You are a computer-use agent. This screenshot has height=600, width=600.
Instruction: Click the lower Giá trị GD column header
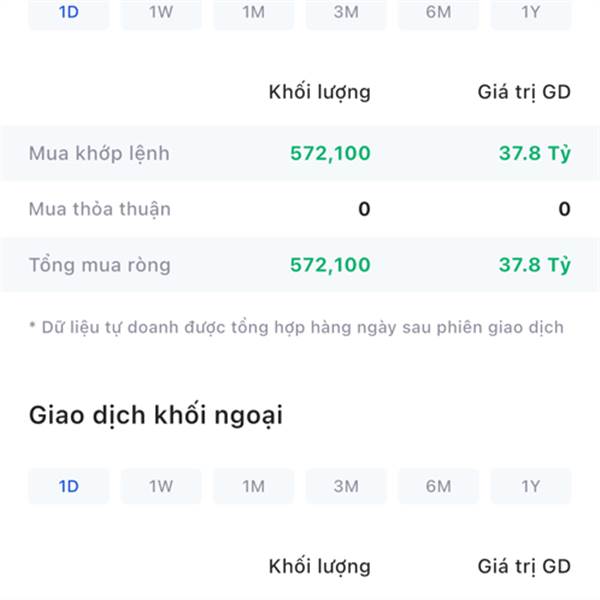pos(524,567)
